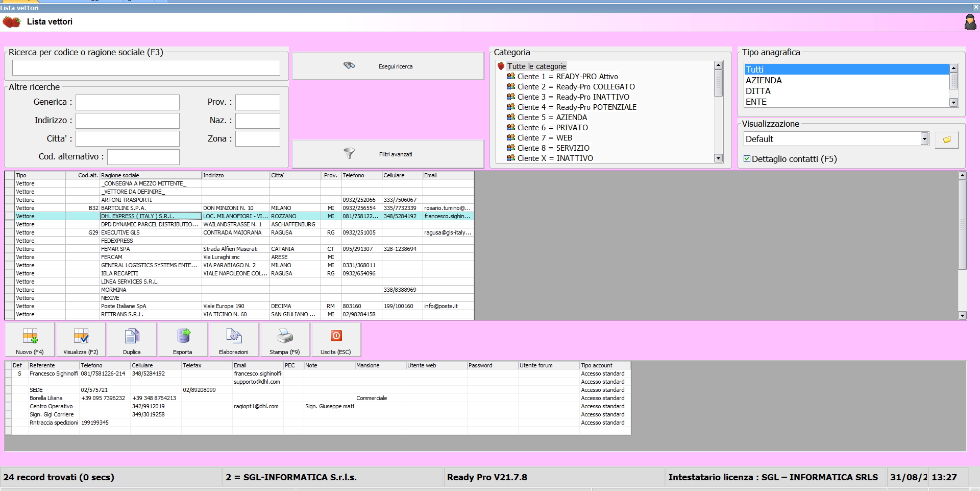Viewport: 980px width, 491px height.
Task: Click the Citta' search field
Action: (128, 138)
